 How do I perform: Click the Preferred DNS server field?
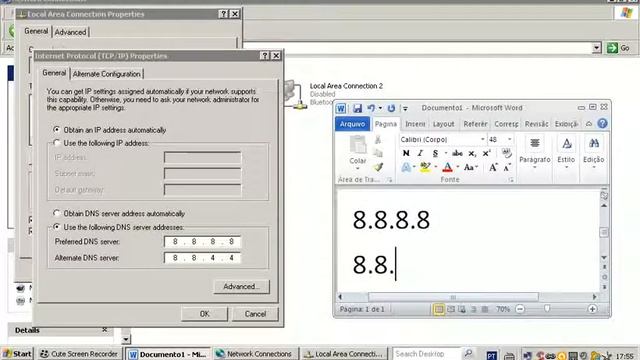coord(202,242)
